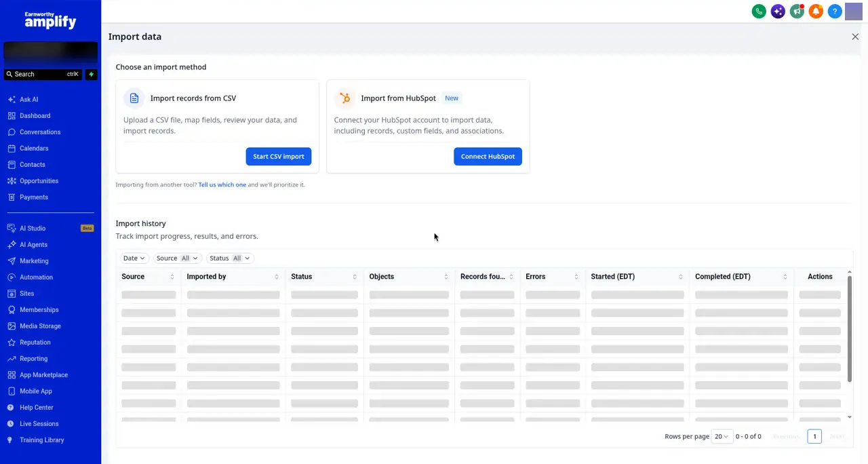Open the blue help question-mark icon

click(835, 12)
